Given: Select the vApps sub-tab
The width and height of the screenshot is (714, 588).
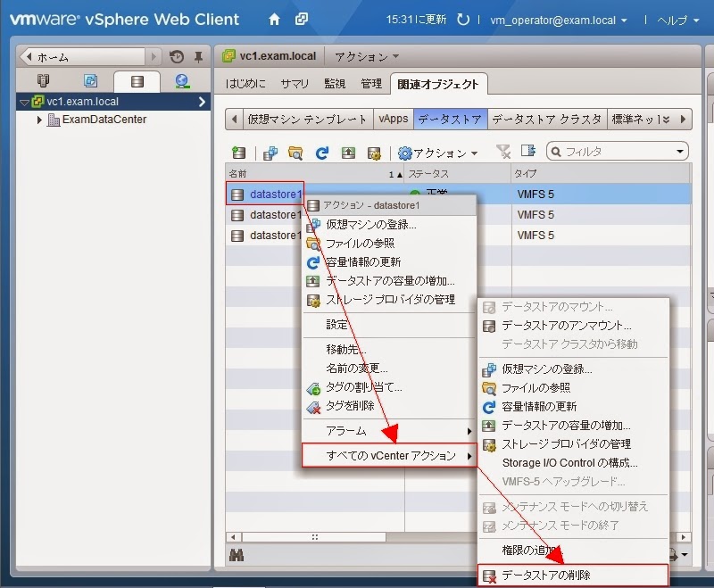Looking at the screenshot, I should point(393,120).
